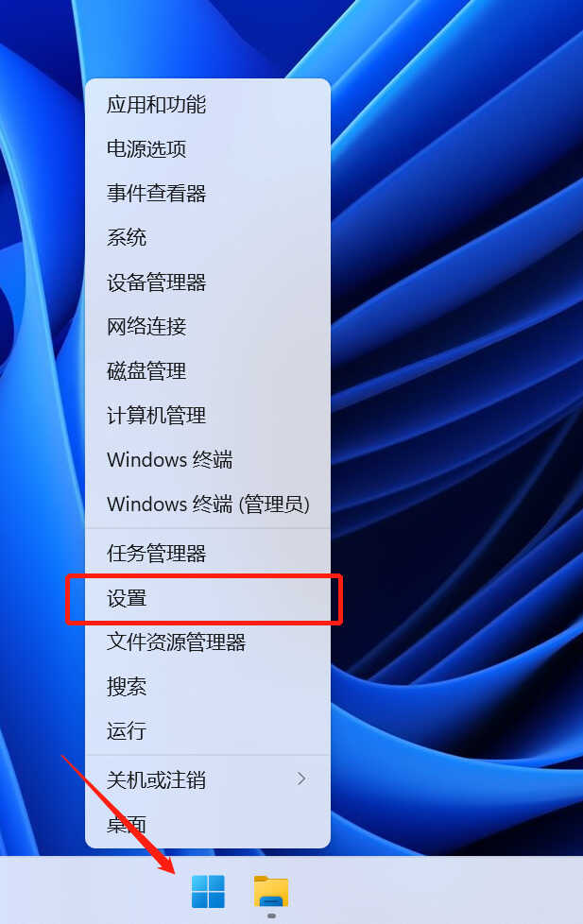Open 应用和功能 from the menu

tap(208, 105)
